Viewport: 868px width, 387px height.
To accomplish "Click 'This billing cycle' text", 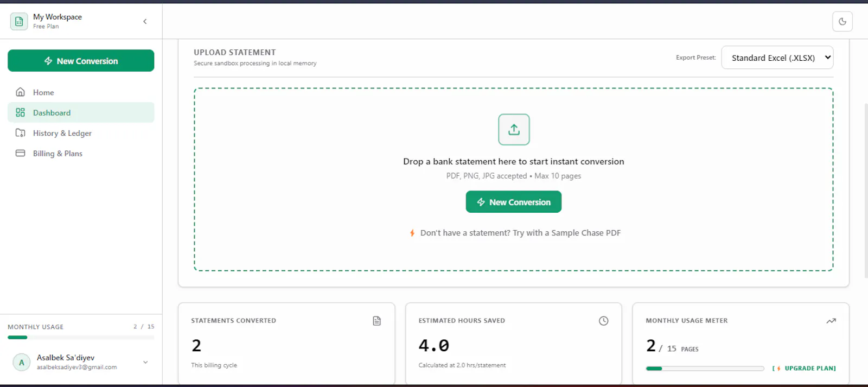I will [214, 365].
